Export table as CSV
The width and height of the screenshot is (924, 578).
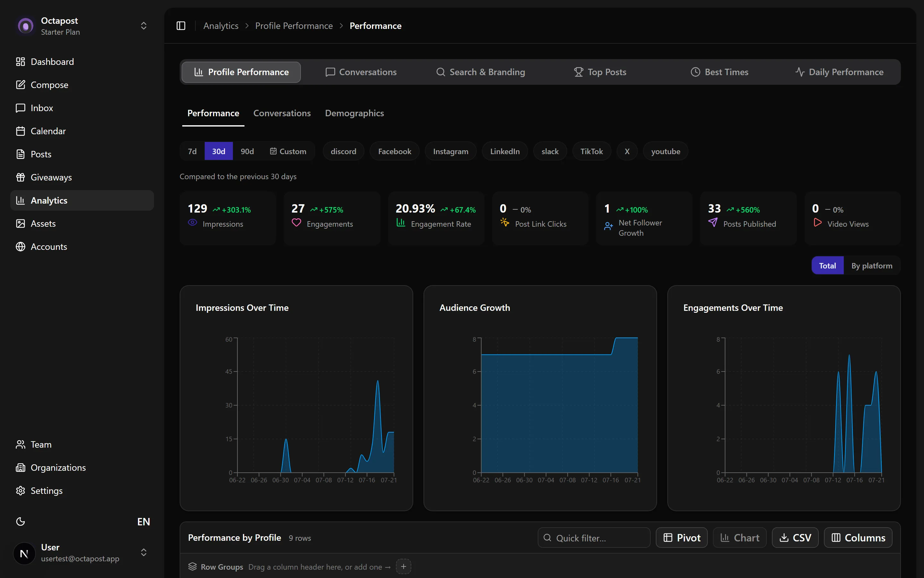pyautogui.click(x=795, y=538)
